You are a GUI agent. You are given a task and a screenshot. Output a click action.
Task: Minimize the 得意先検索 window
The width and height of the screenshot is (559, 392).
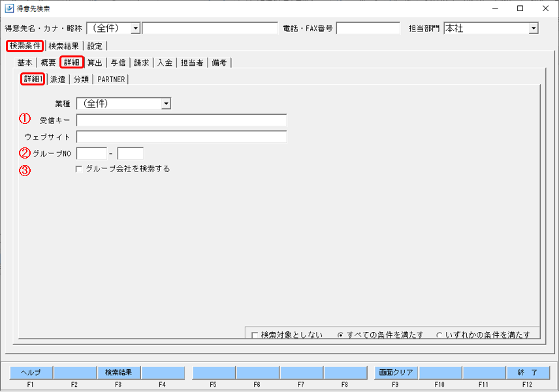click(495, 8)
